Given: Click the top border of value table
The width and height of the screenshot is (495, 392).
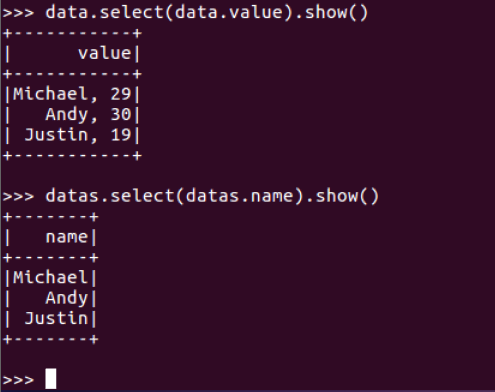Looking at the screenshot, I should coord(72,33).
